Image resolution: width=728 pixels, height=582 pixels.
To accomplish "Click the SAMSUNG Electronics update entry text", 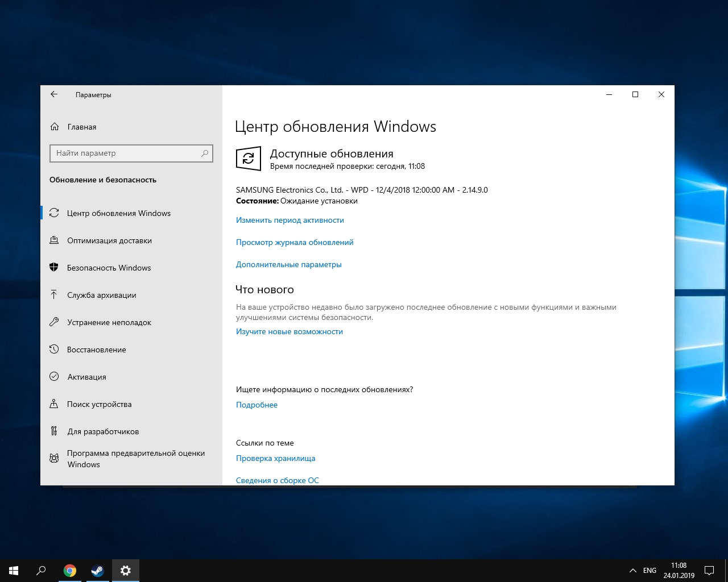I will tap(362, 190).
